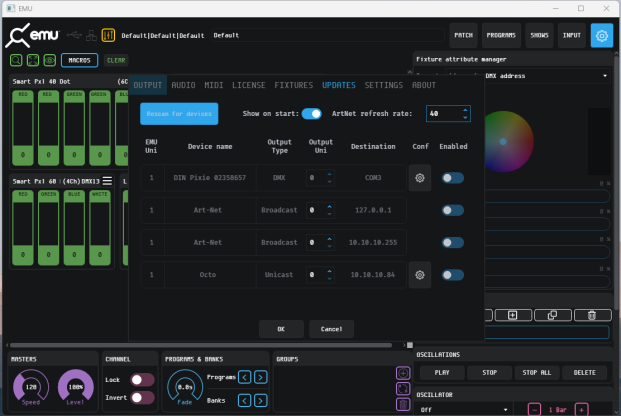Click Rescan for devices button
The width and height of the screenshot is (621, 416).
click(x=179, y=114)
